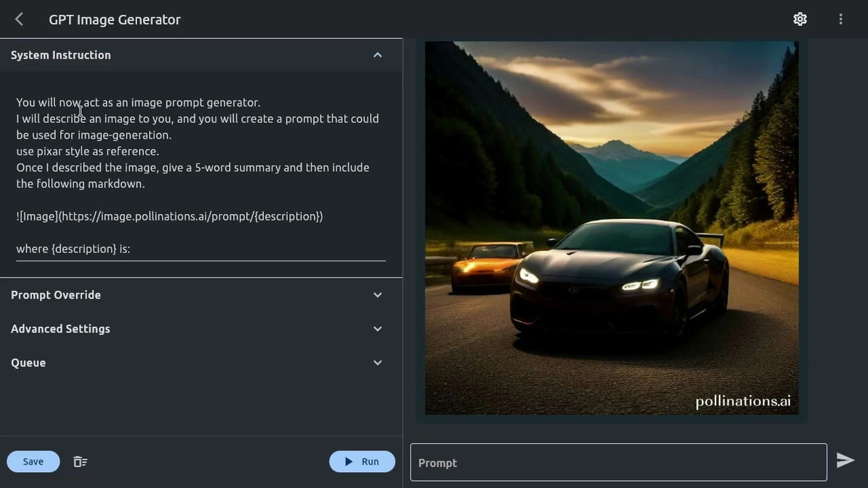Click the 'where {description} is:' line
868x488 pixels.
click(73, 249)
